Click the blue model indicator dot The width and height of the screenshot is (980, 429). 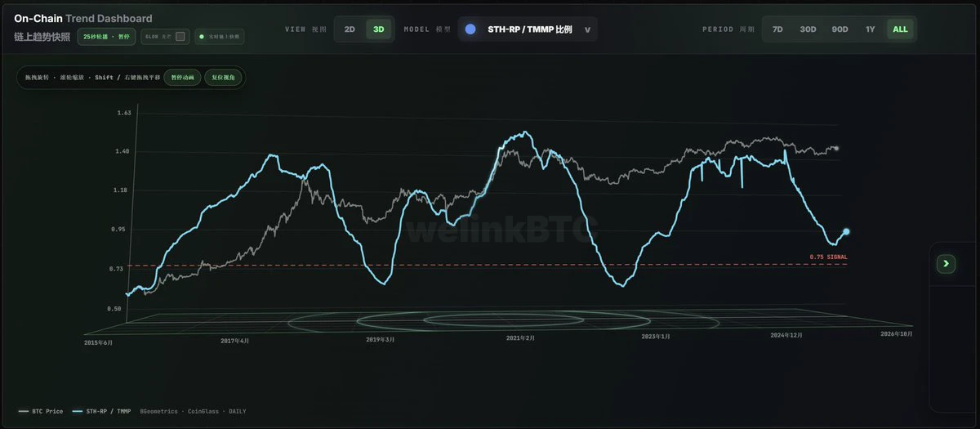(470, 29)
